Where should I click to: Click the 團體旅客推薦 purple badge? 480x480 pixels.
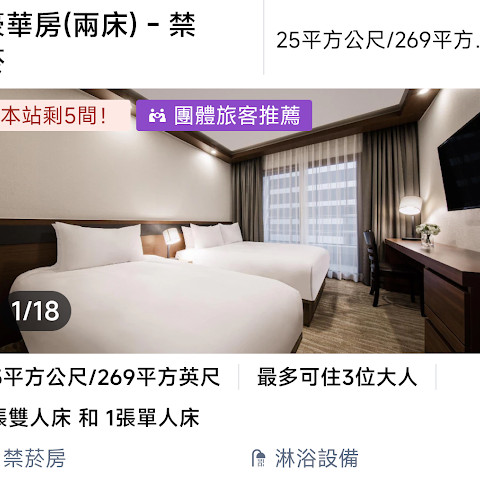tap(224, 115)
